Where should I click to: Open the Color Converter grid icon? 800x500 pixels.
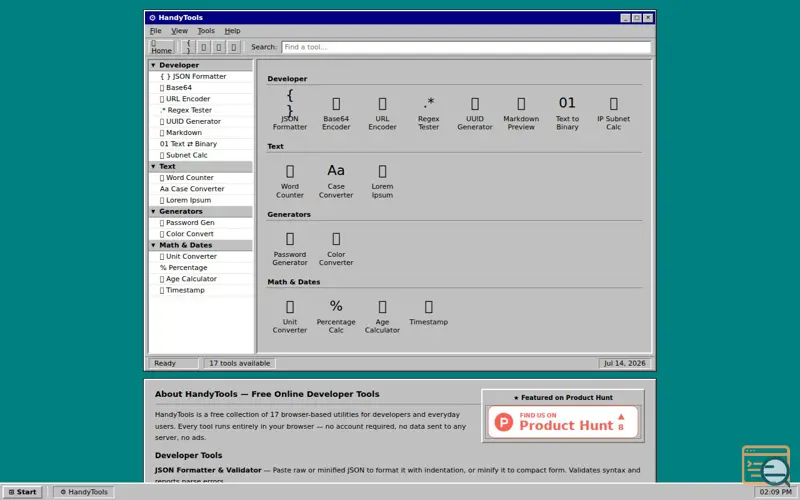[x=336, y=248]
